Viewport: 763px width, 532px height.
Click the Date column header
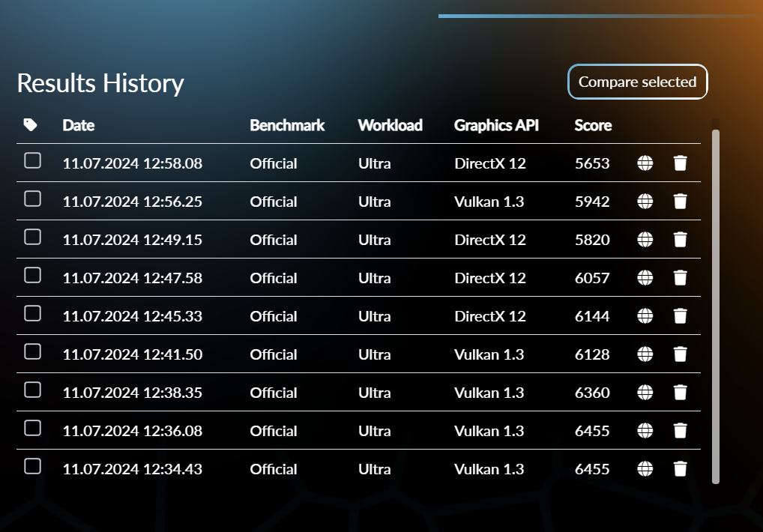(79, 125)
